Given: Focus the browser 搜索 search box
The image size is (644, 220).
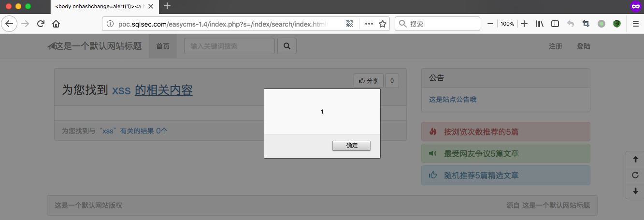Looking at the screenshot, I should click(x=437, y=24).
